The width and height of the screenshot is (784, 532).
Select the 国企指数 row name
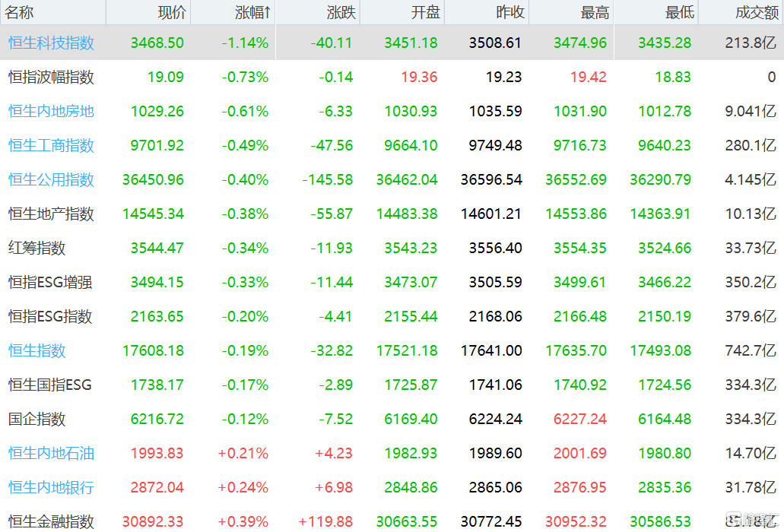click(x=37, y=419)
